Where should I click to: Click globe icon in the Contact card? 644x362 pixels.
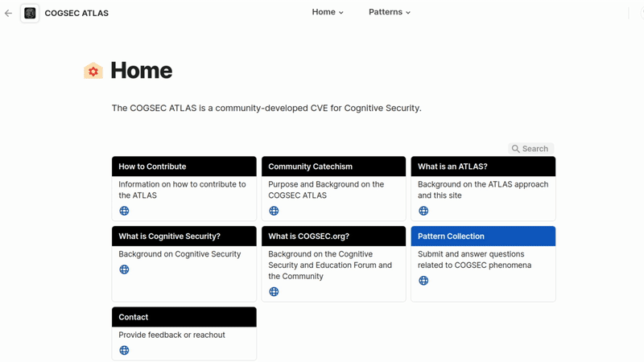[124, 350]
